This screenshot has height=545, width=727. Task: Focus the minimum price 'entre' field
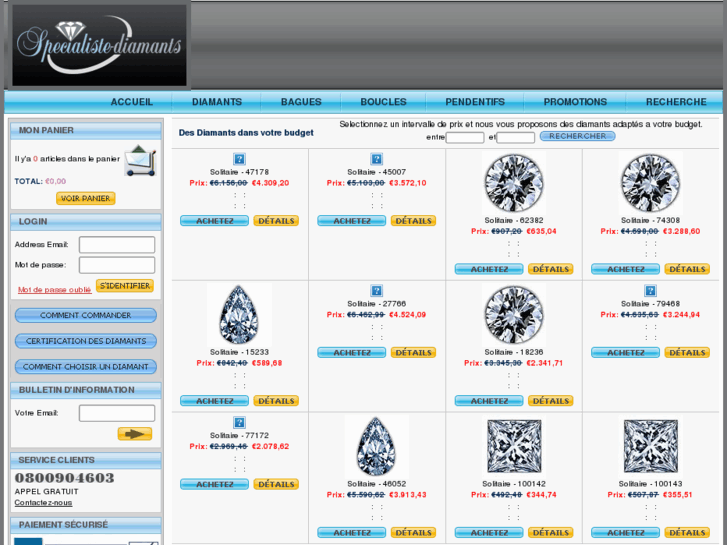(465, 137)
